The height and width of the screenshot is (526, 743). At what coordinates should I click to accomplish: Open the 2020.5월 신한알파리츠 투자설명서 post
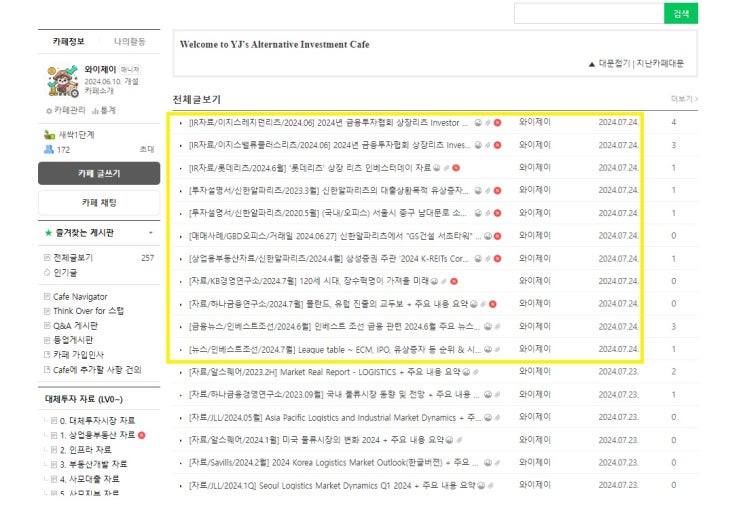pyautogui.click(x=327, y=213)
